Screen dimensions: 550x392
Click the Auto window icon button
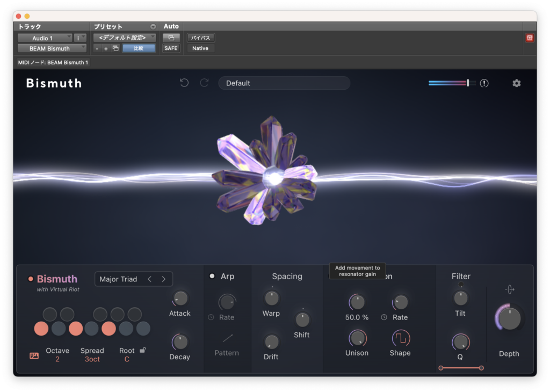171,38
